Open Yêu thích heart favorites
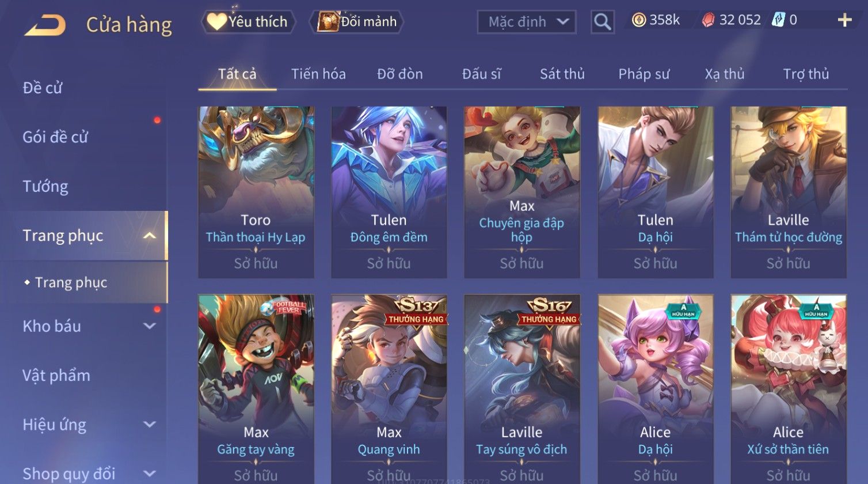Screen dimensions: 868x484 coord(248,22)
